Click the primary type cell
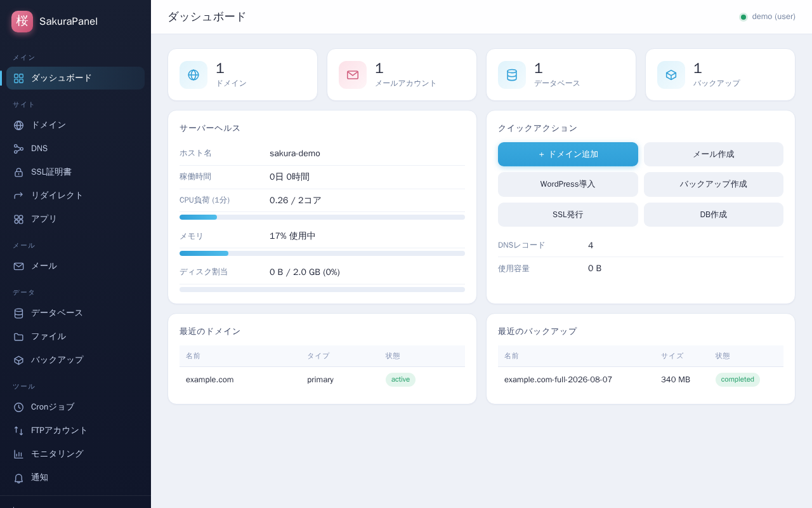This screenshot has width=812, height=508. 320,380
